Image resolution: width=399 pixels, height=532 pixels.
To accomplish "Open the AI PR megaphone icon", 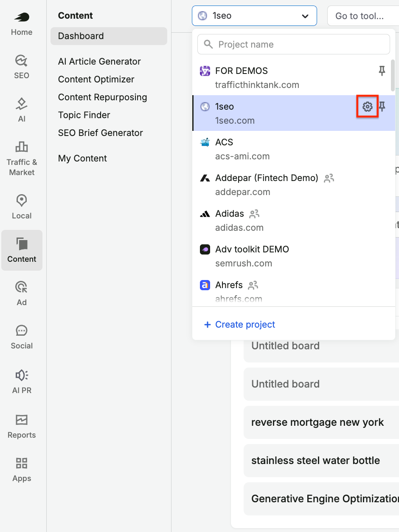I will pyautogui.click(x=22, y=375).
